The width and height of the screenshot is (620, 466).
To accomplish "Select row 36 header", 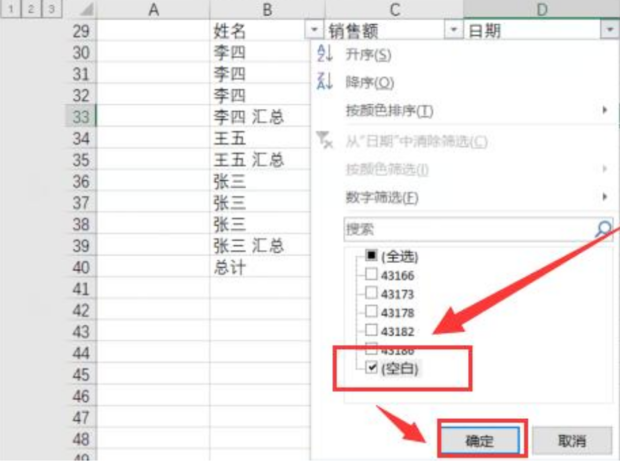I will 81,181.
